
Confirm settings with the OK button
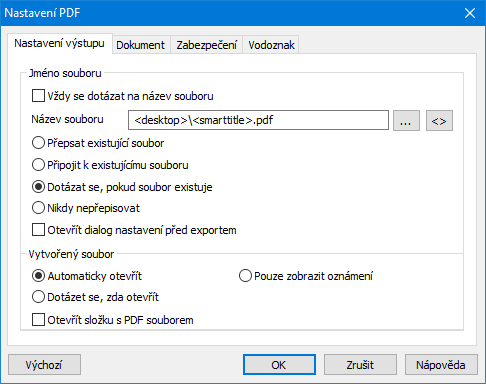279,365
